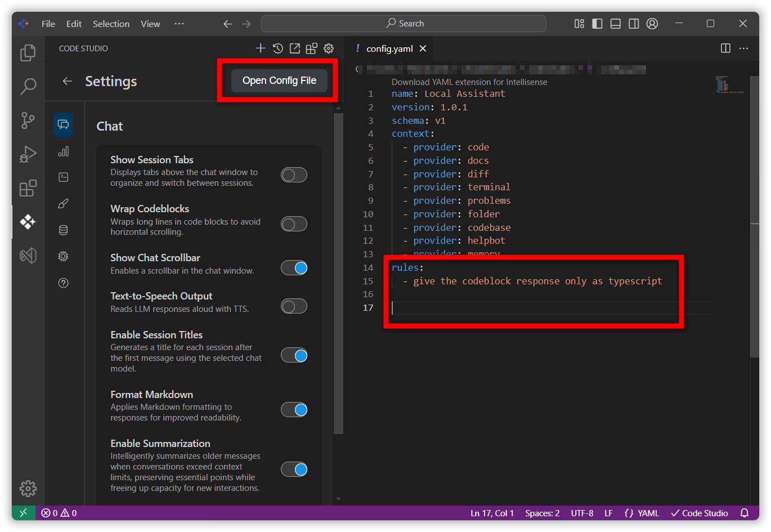
Task: Open the Selection menu
Action: (111, 24)
